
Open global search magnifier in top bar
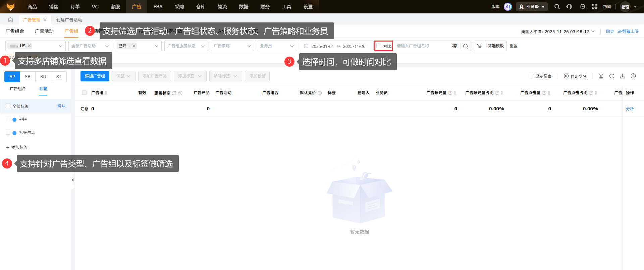pos(557,7)
